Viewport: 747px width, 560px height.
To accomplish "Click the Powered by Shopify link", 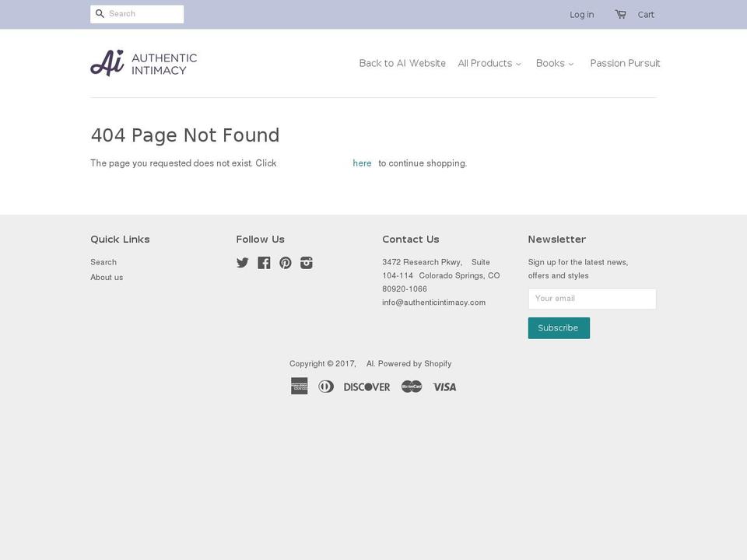I will click(x=415, y=364).
